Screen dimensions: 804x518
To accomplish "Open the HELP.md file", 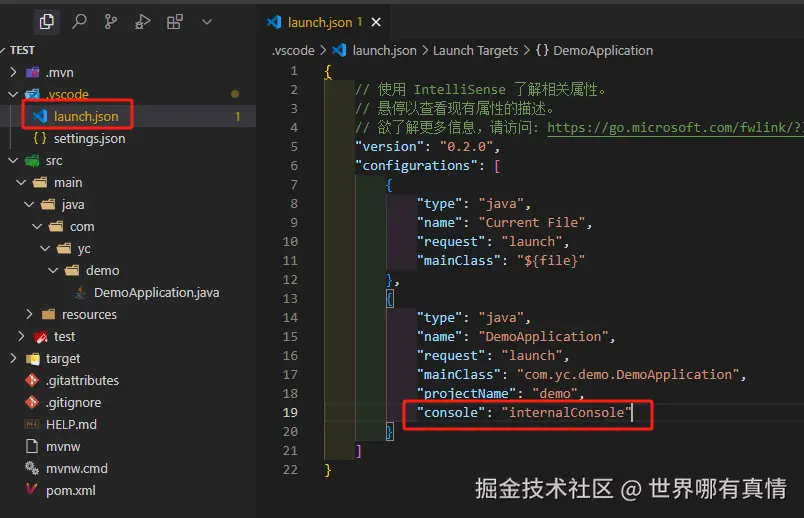I will click(71, 424).
